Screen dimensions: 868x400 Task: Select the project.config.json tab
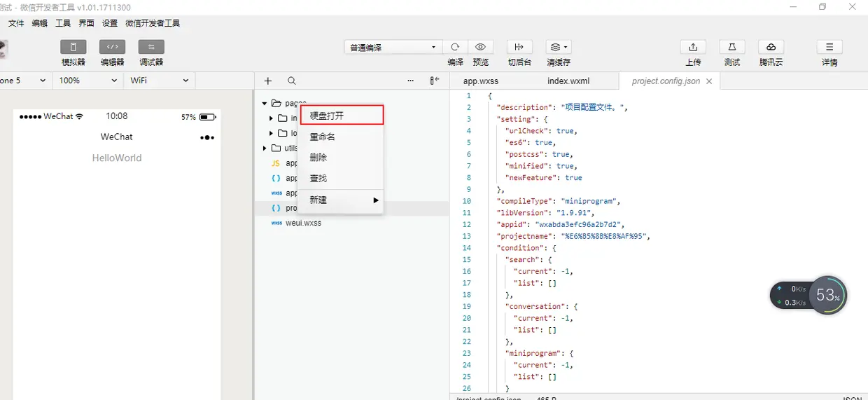pos(666,81)
